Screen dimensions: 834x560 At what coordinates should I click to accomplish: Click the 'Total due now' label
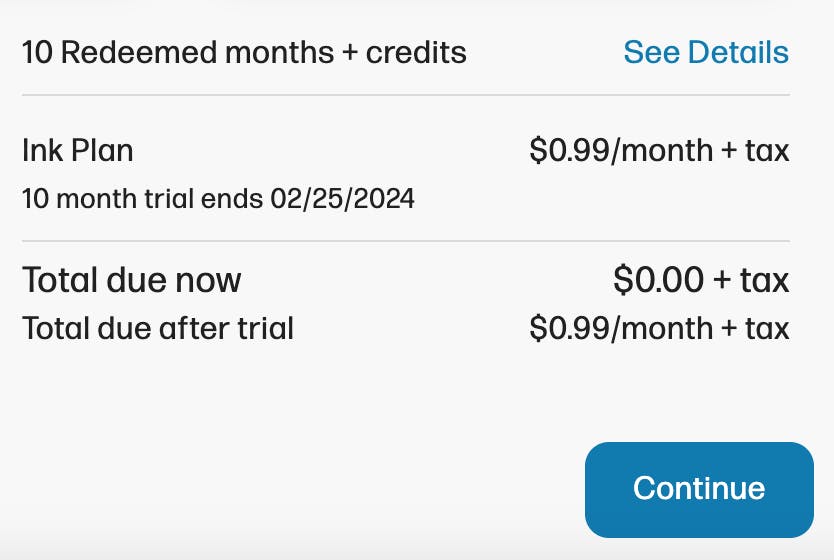[x=131, y=280]
